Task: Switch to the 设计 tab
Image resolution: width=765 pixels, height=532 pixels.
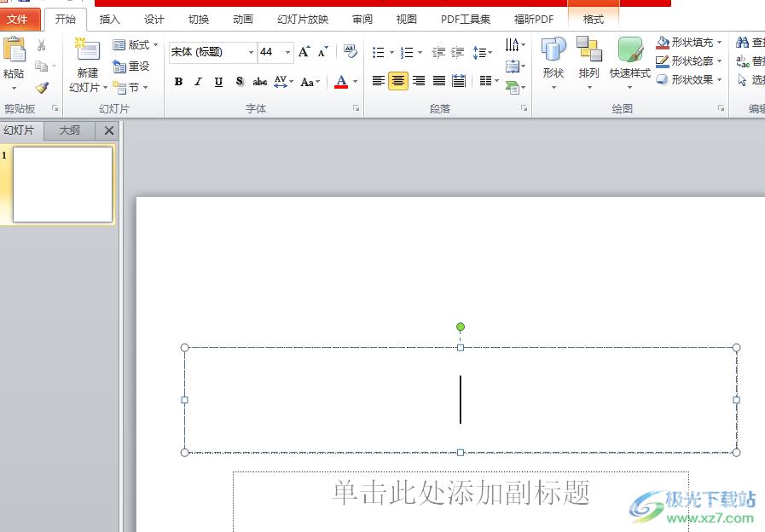Action: [x=154, y=20]
